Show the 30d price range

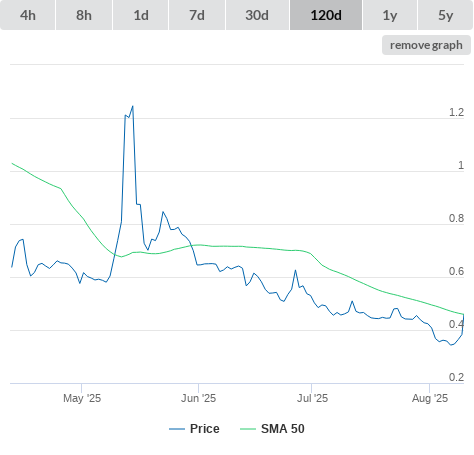(257, 15)
